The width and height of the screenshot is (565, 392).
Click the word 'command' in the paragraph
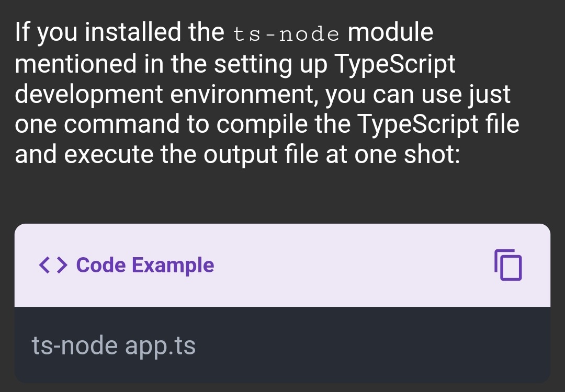pyautogui.click(x=122, y=124)
